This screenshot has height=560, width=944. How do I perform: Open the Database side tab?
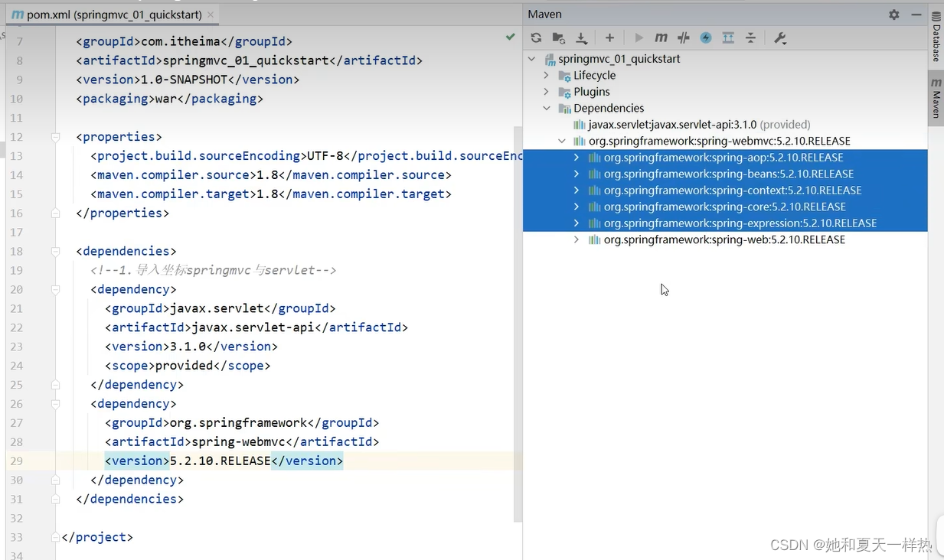(936, 36)
